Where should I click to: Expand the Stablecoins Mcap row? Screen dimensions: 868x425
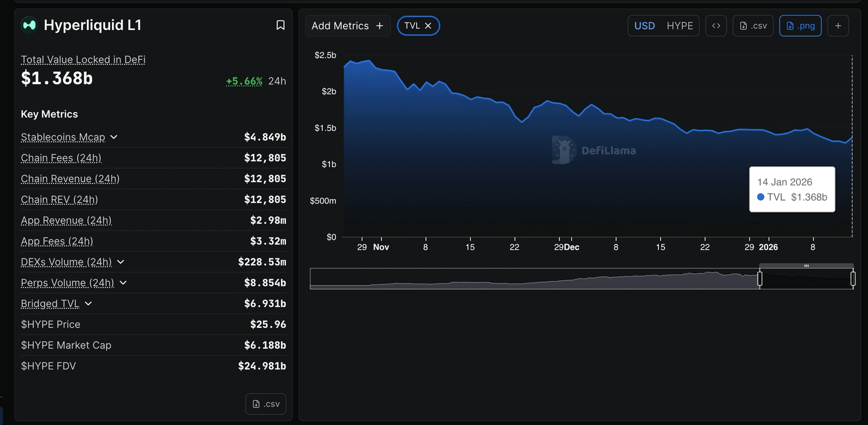click(114, 137)
